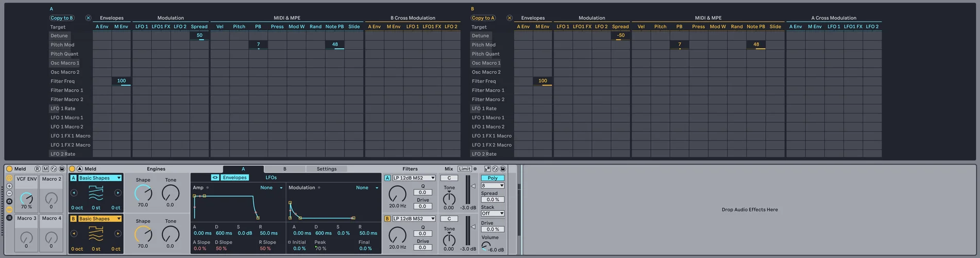Click the rack Macro Map Mode M button

45,169
